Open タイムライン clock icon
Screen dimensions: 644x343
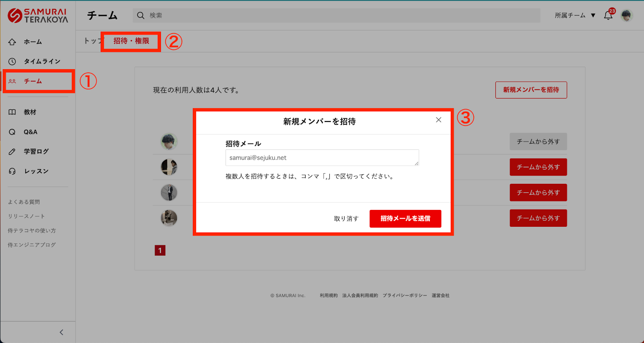12,62
